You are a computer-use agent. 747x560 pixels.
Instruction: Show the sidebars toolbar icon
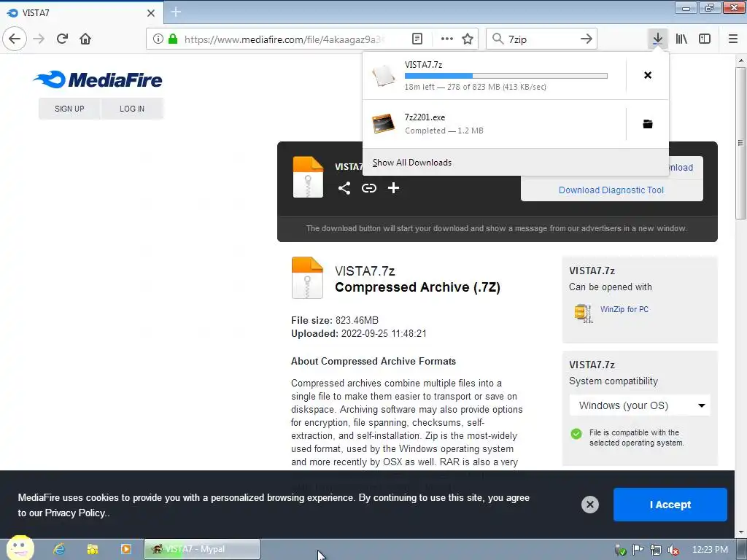[x=705, y=39]
